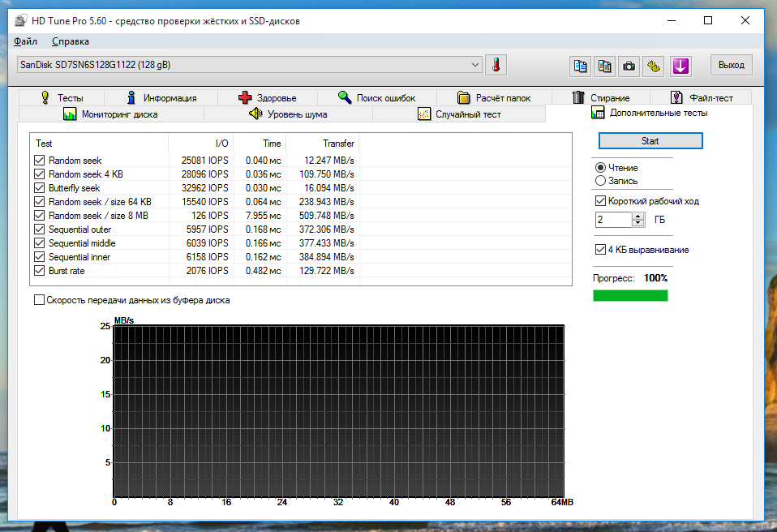This screenshot has height=532, width=777.
Task: Open the Справка menu
Action: 71,41
